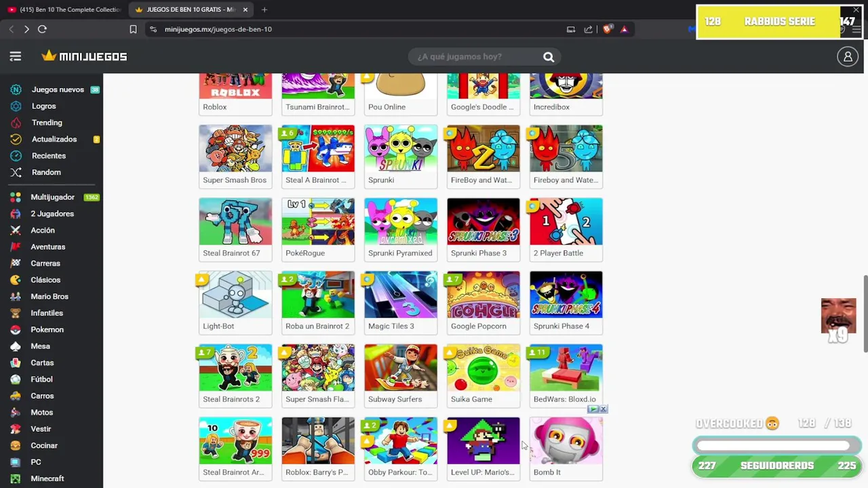Click the share icon in address bar

(x=588, y=29)
